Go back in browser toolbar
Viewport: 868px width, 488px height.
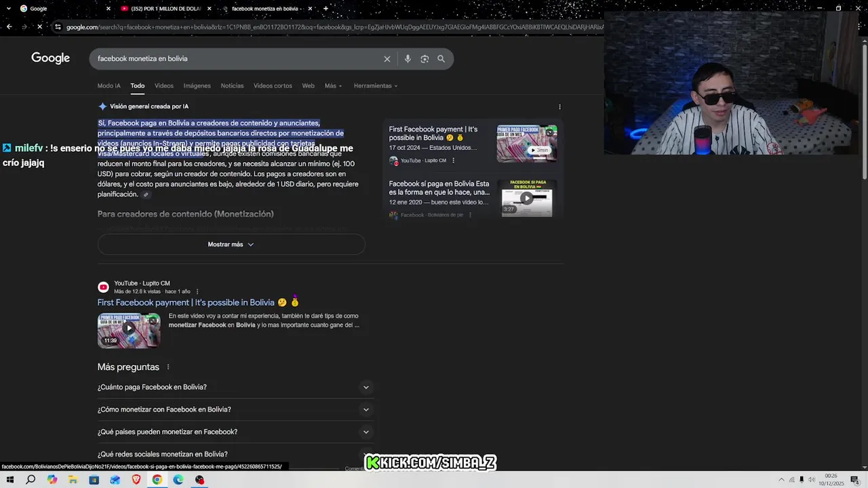tap(9, 27)
